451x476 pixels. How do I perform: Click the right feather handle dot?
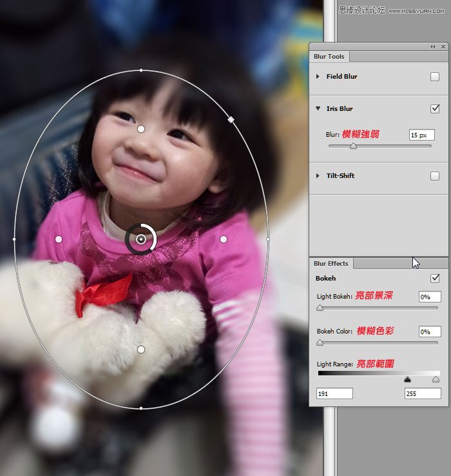[224, 239]
